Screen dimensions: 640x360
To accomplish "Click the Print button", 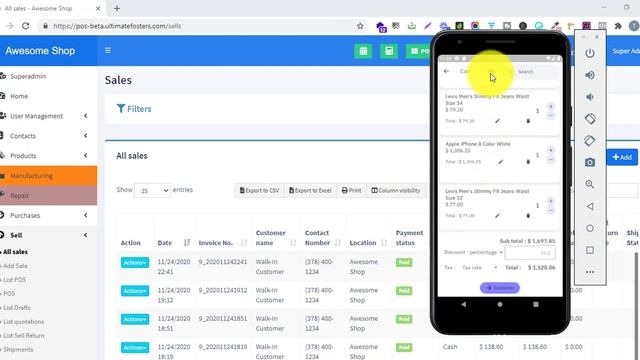I will point(351,191).
